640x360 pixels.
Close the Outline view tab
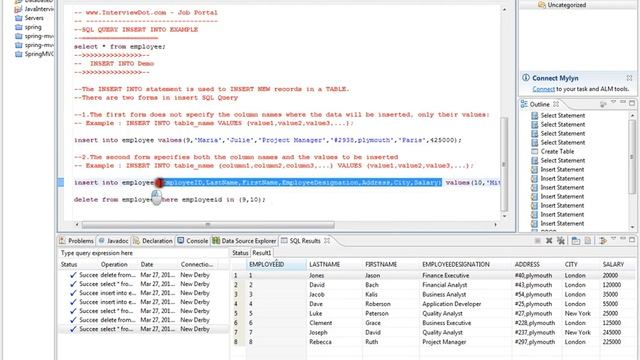click(556, 104)
